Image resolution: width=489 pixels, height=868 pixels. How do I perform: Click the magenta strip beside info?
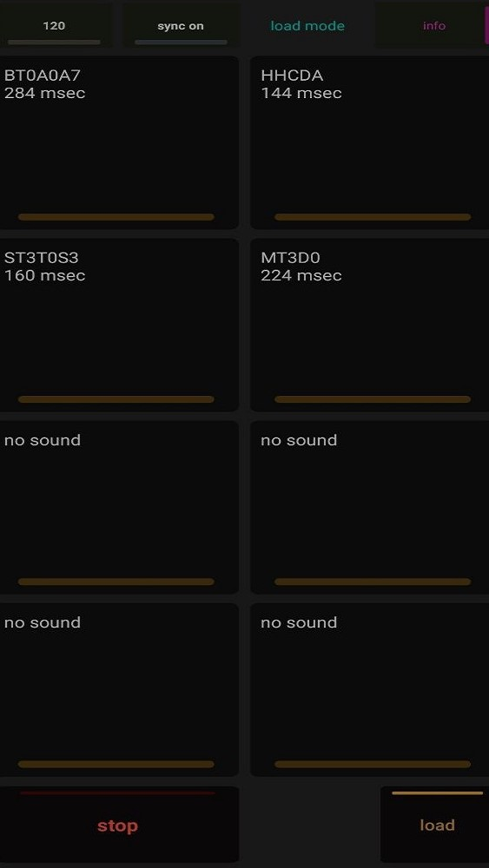coord(486,25)
